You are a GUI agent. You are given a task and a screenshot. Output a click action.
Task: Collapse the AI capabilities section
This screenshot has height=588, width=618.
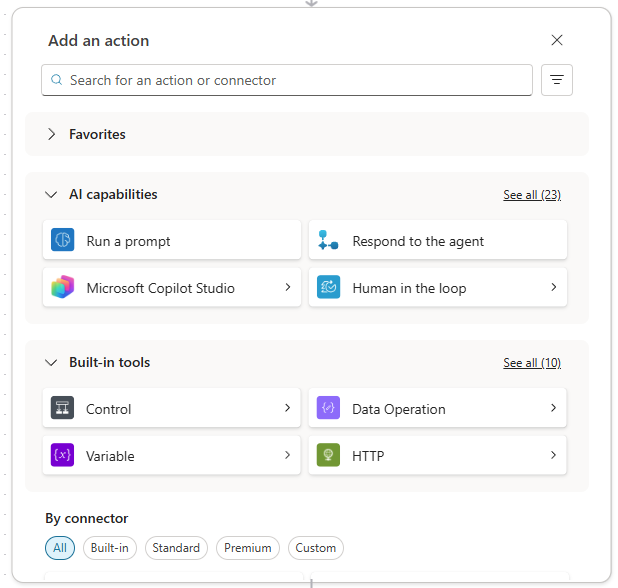point(51,194)
